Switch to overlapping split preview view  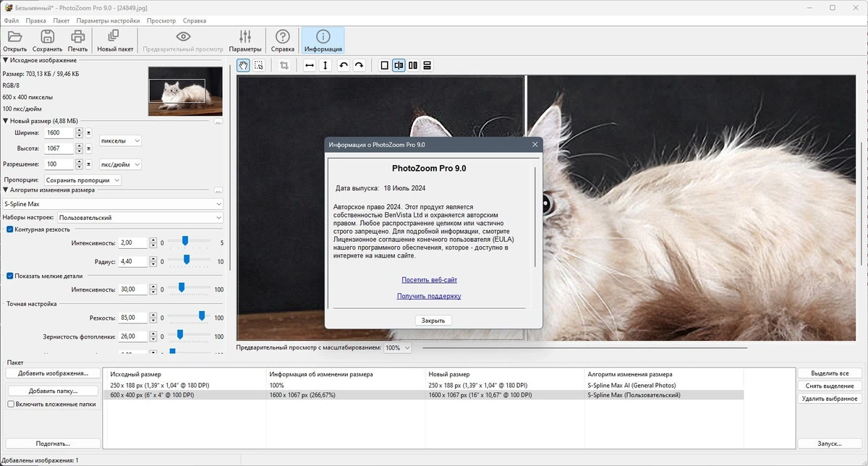point(399,65)
